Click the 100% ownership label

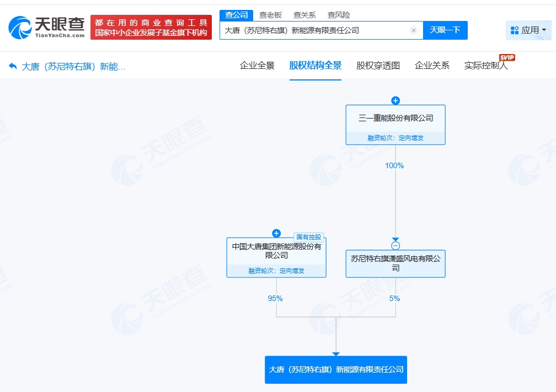point(394,165)
